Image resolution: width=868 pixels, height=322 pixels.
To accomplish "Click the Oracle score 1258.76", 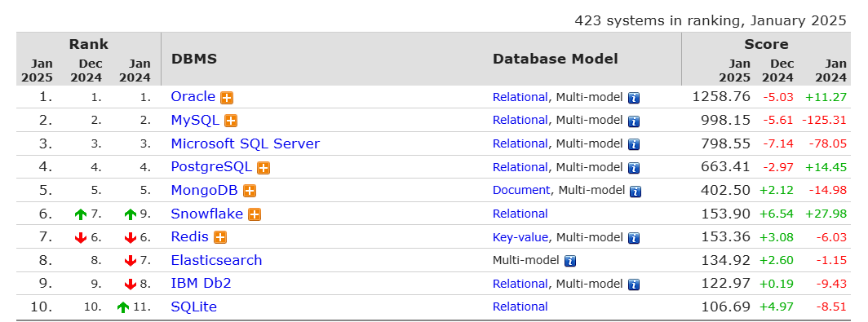I will [721, 97].
